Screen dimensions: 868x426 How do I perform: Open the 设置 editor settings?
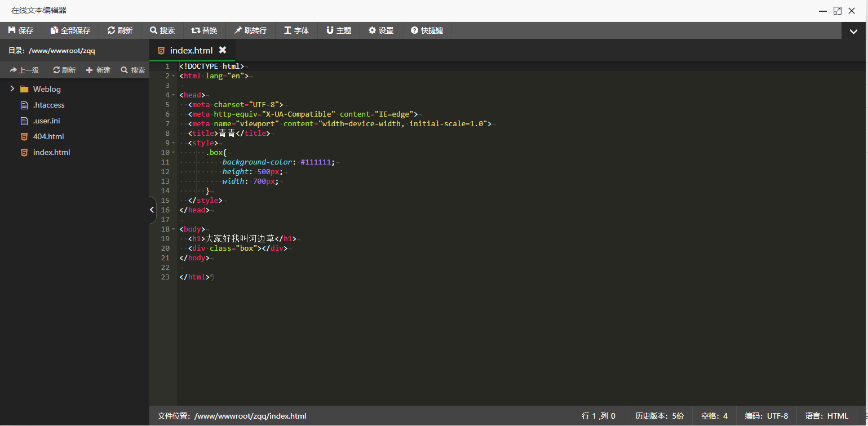click(381, 30)
